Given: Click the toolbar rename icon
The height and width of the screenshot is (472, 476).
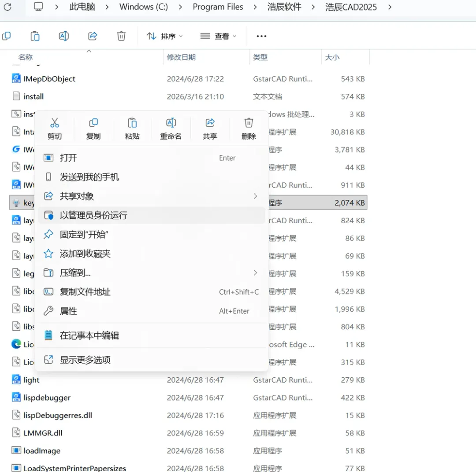Looking at the screenshot, I should coord(63,36).
